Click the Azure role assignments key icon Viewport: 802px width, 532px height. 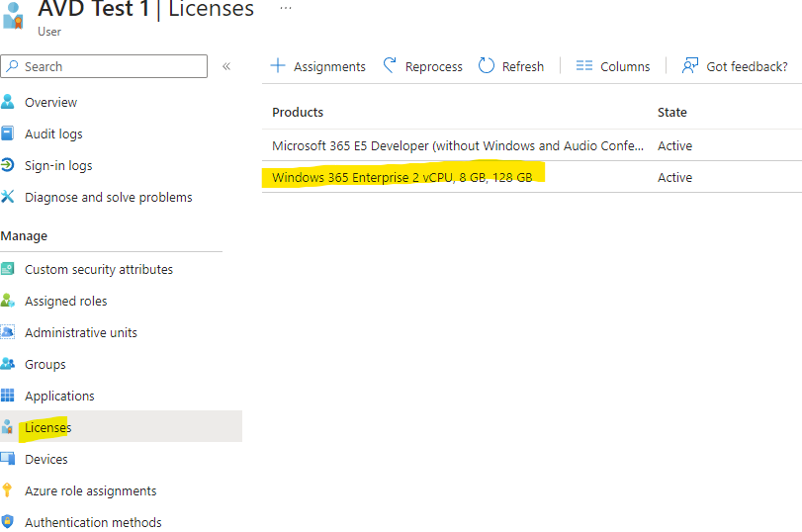pyautogui.click(x=7, y=490)
